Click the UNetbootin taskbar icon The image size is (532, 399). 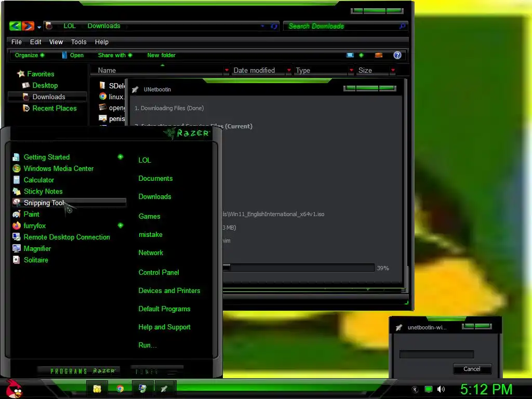164,389
